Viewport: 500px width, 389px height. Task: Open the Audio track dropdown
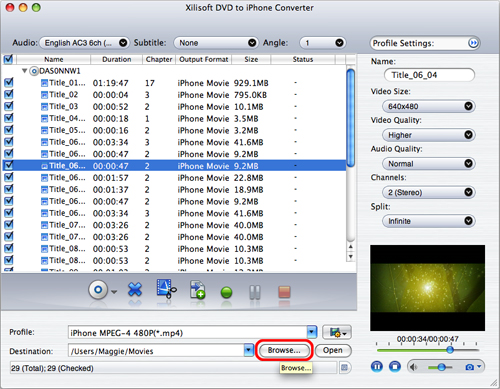point(85,43)
